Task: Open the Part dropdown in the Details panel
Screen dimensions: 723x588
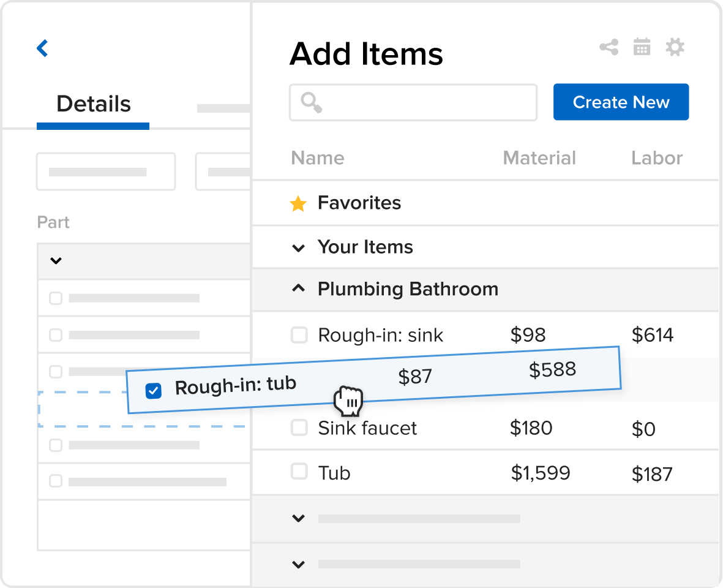Action: pyautogui.click(x=55, y=261)
